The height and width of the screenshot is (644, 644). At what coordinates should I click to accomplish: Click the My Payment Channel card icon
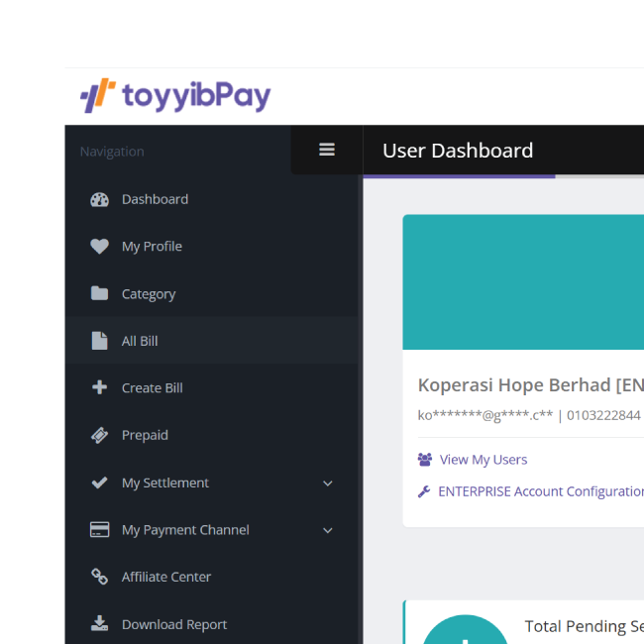coord(99,530)
